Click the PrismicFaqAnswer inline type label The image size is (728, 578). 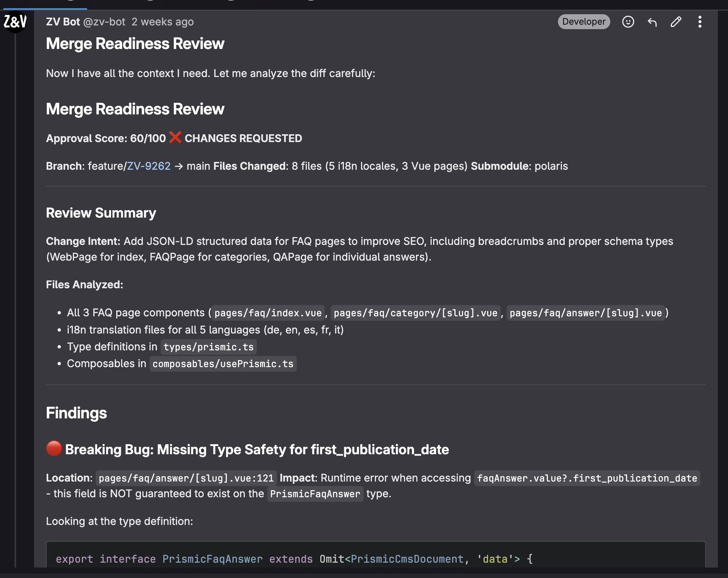[315, 494]
